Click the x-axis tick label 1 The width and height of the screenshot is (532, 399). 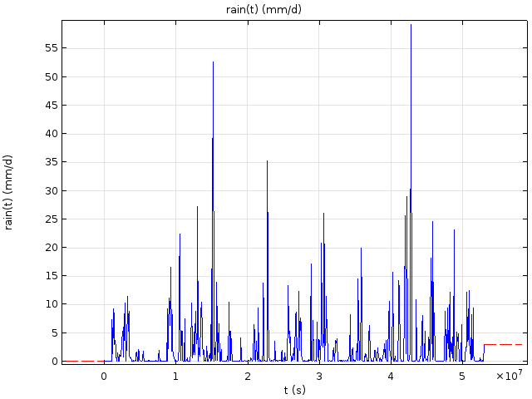(x=175, y=377)
